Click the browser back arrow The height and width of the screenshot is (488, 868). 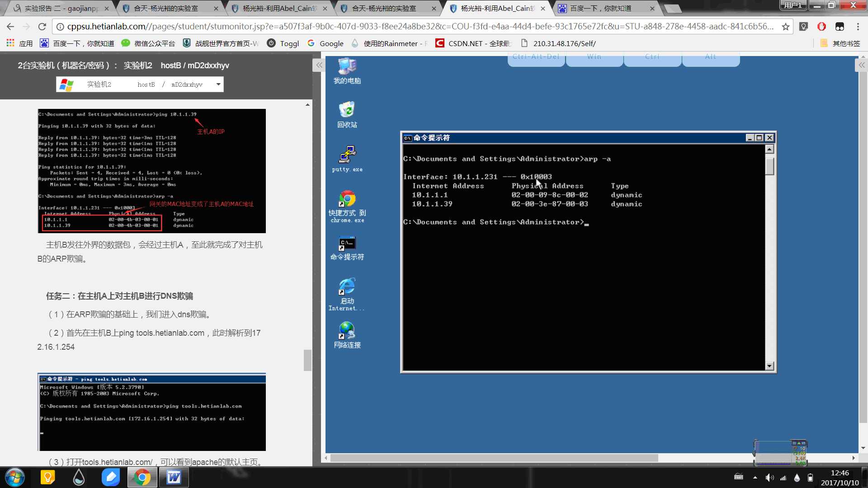click(x=10, y=27)
